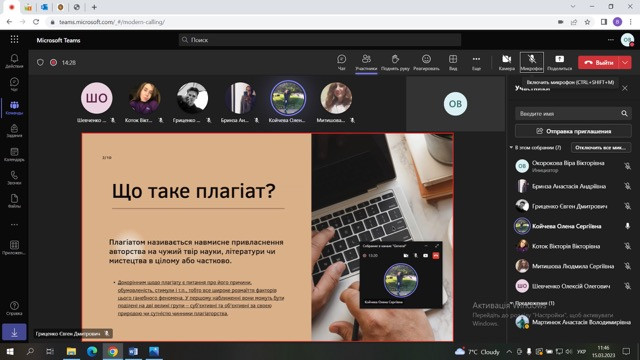The height and width of the screenshot is (360, 640).
Task: Switch to Teams section in left sidebar
Action: click(x=14, y=108)
